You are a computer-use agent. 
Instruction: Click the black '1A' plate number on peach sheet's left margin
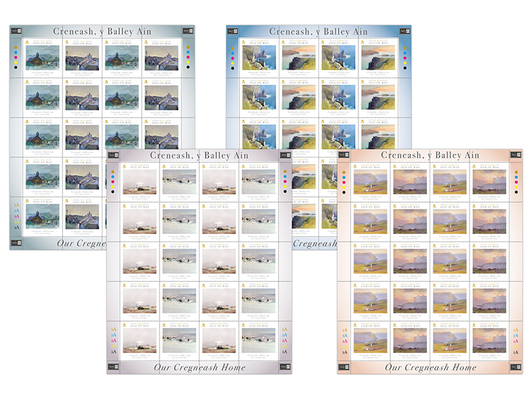tap(344, 352)
